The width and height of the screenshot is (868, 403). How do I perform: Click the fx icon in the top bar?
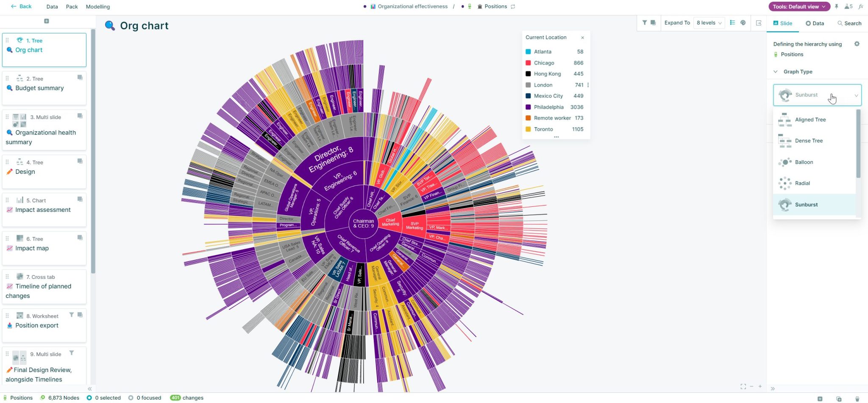pyautogui.click(x=861, y=6)
